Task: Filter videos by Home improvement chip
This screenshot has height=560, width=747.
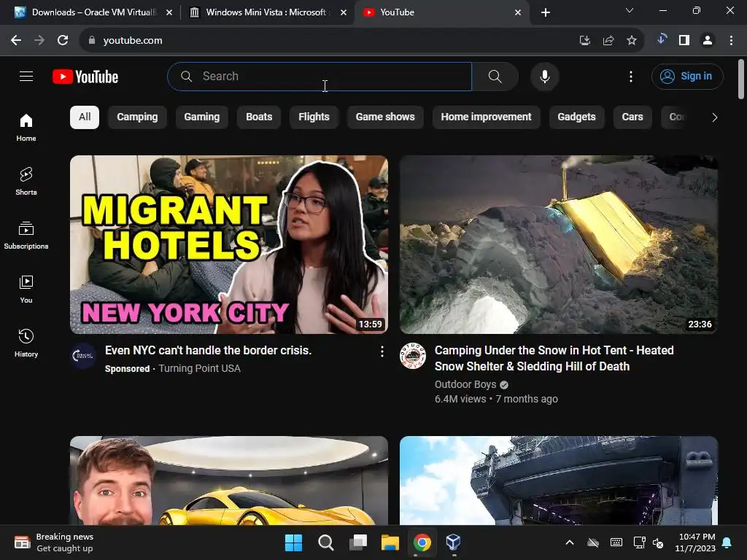Action: [x=486, y=117]
